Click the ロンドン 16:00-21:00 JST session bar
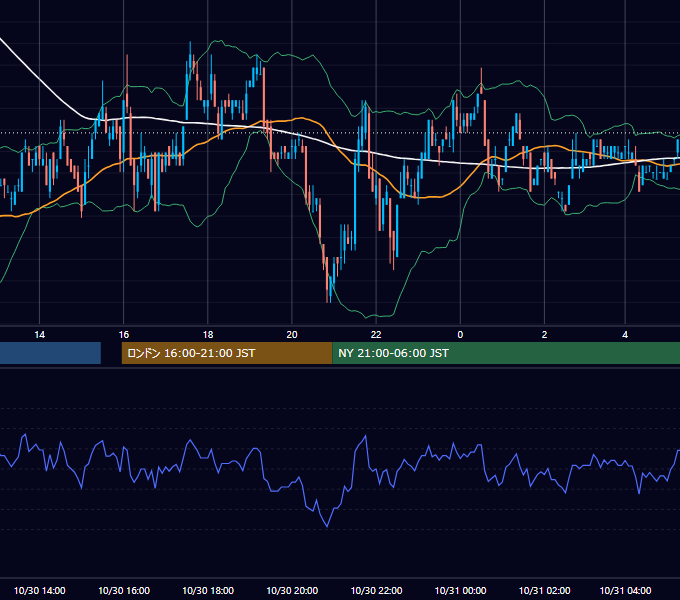 pos(227,353)
